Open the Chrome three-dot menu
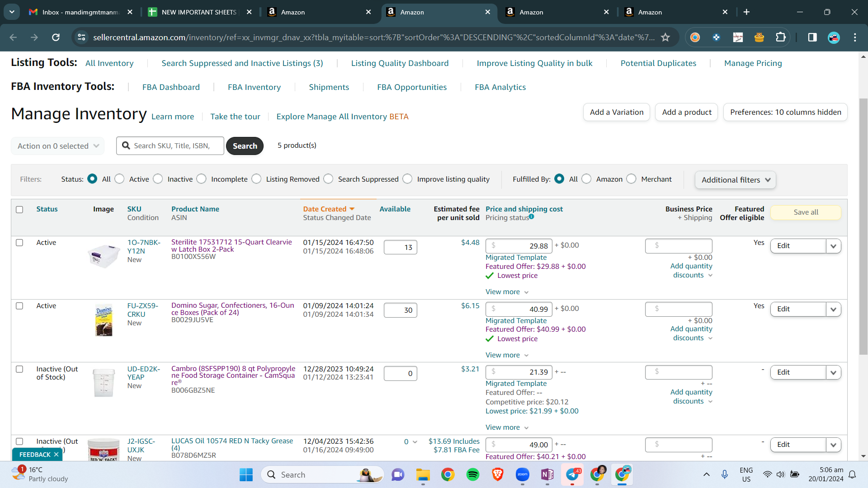 (x=855, y=38)
